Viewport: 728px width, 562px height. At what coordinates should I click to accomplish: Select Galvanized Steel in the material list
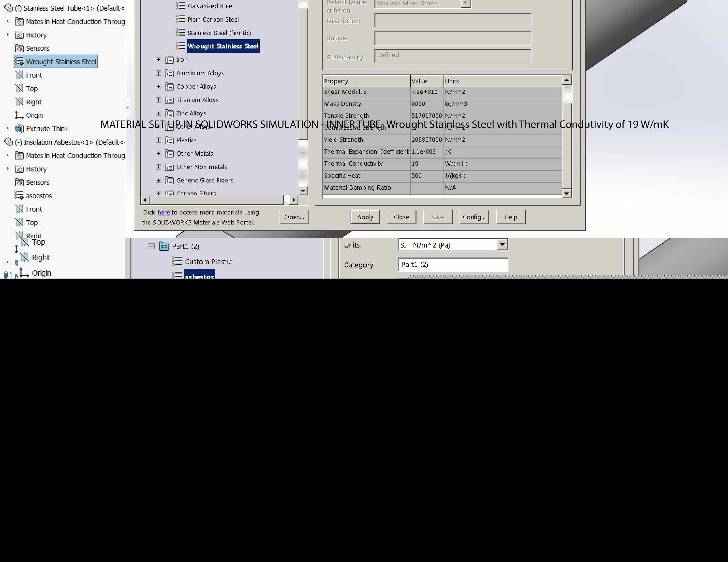click(x=210, y=6)
